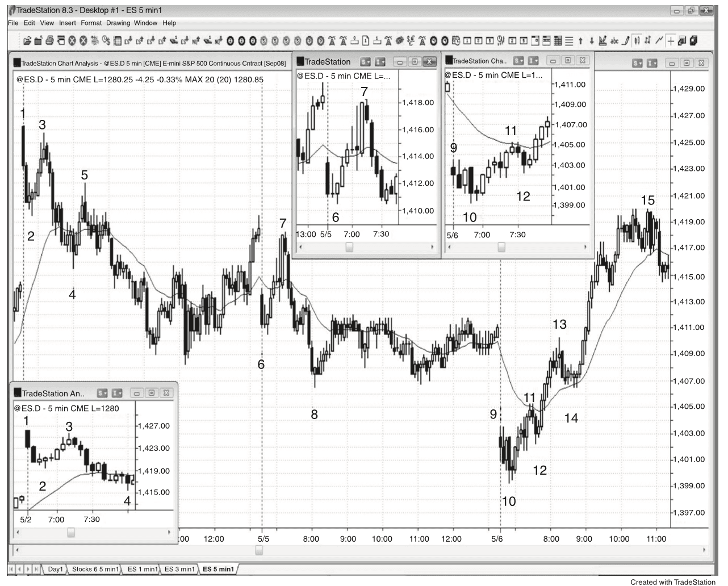Screen dimensions: 728x586
Task: Click scrollbar thumb in TradeStation 5/5 window
Action: 349,247
